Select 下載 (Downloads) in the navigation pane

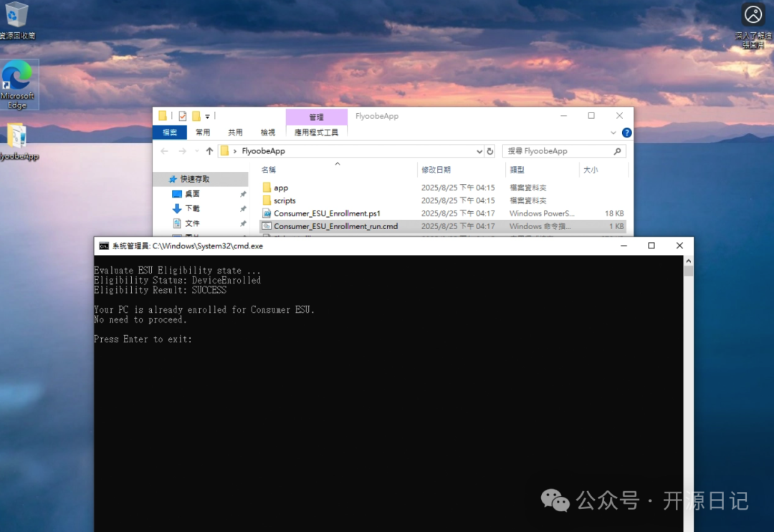(x=192, y=208)
